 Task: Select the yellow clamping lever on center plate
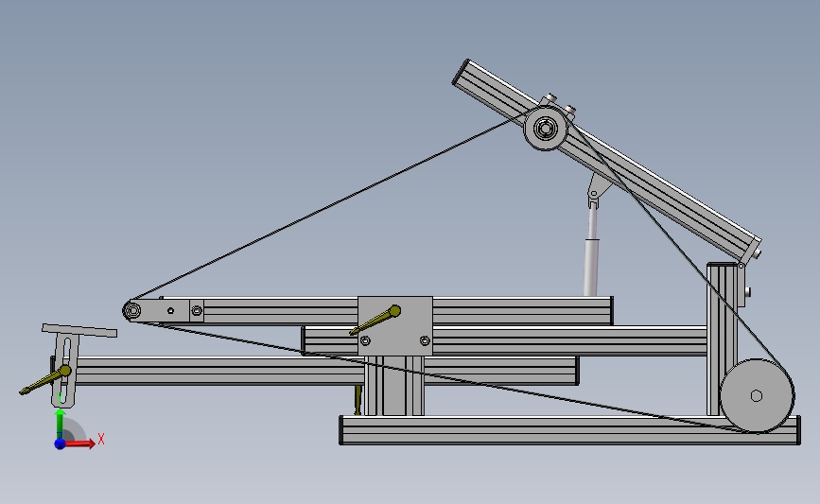tap(375, 320)
